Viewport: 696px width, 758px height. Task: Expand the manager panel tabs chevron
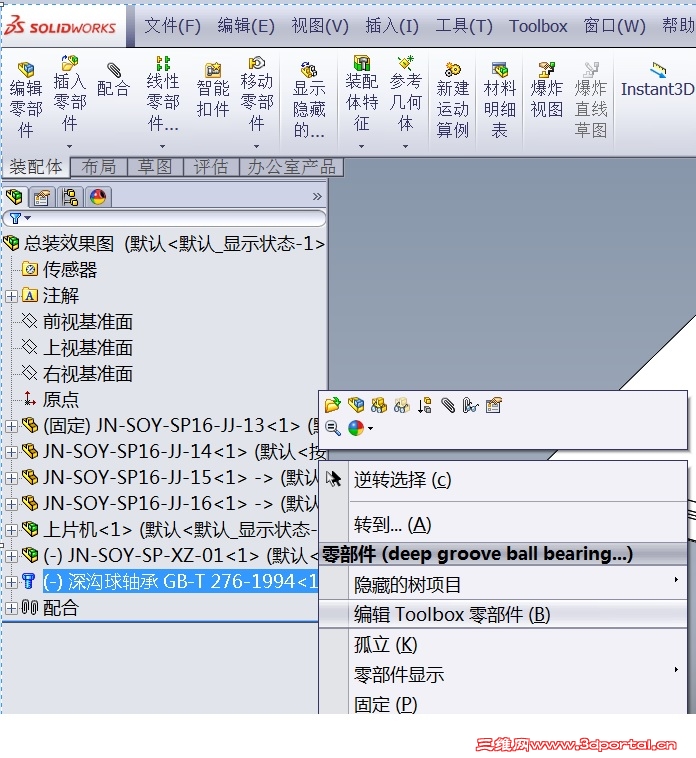[317, 196]
